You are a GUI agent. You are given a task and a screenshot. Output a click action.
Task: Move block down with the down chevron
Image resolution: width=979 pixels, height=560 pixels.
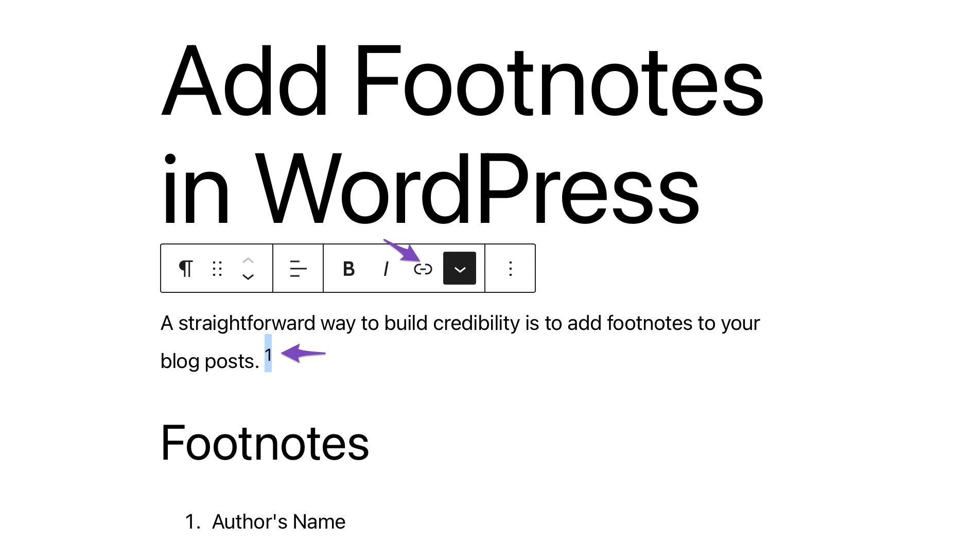(248, 277)
